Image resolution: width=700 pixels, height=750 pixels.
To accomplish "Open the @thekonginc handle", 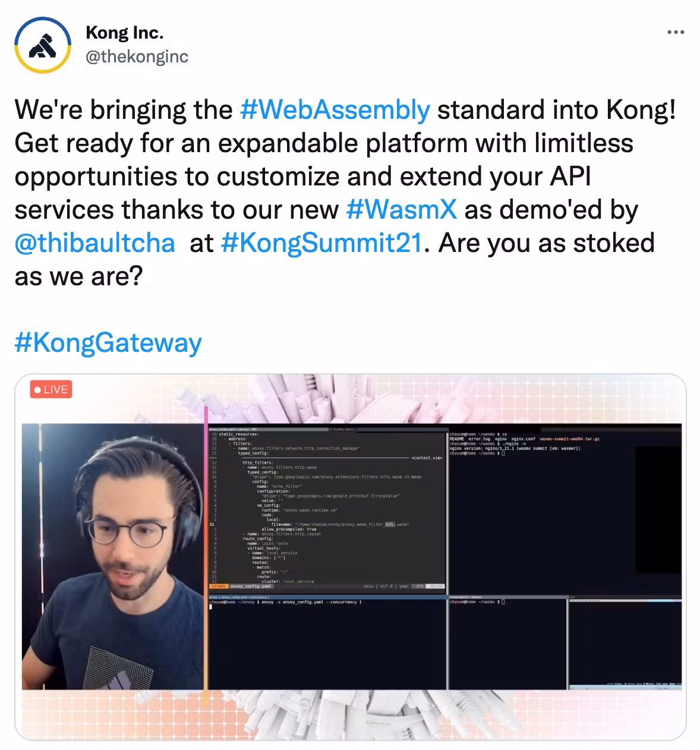I will 137,56.
